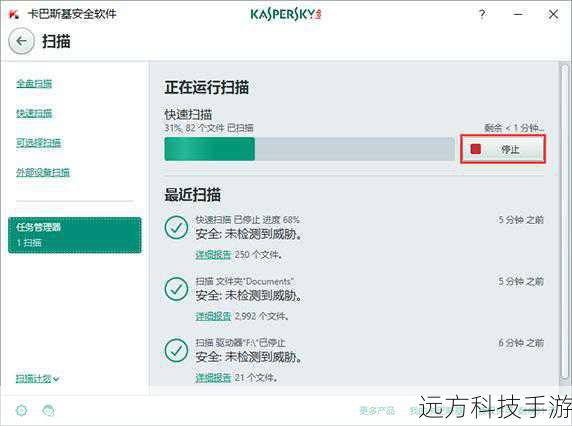Click the vertical scrollbar on the right
This screenshot has width=572, height=426.
point(564,222)
